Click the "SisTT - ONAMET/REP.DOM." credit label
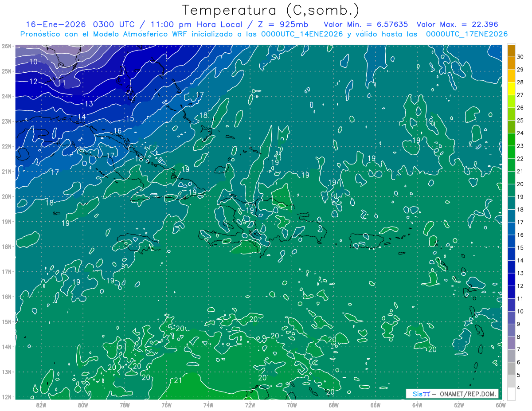This screenshot has height=411, width=532. coord(452,394)
